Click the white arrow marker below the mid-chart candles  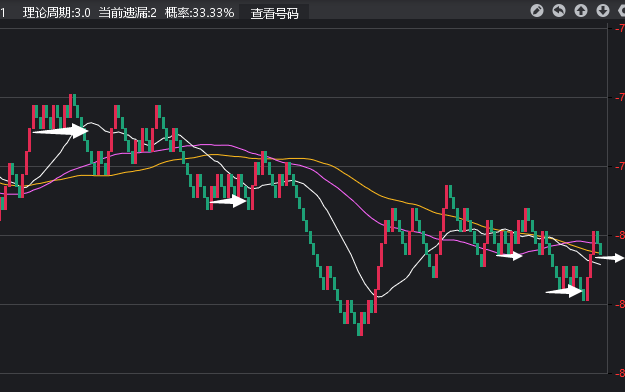click(x=228, y=201)
